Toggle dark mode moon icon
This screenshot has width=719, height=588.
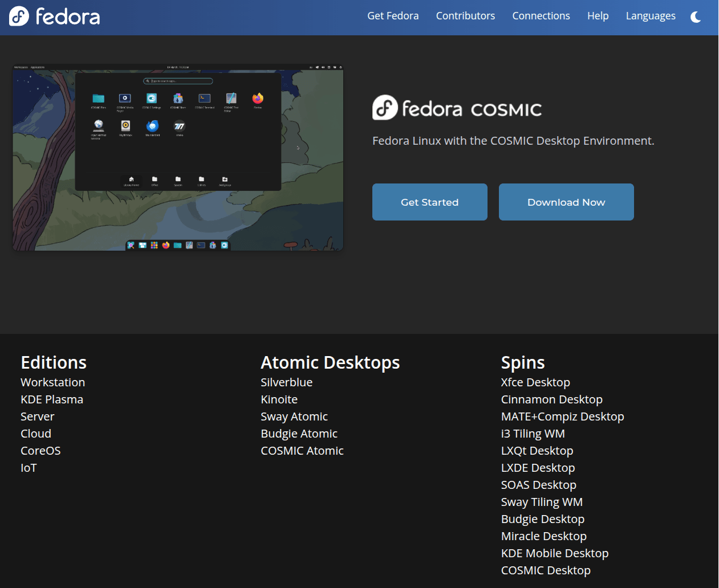(x=696, y=17)
